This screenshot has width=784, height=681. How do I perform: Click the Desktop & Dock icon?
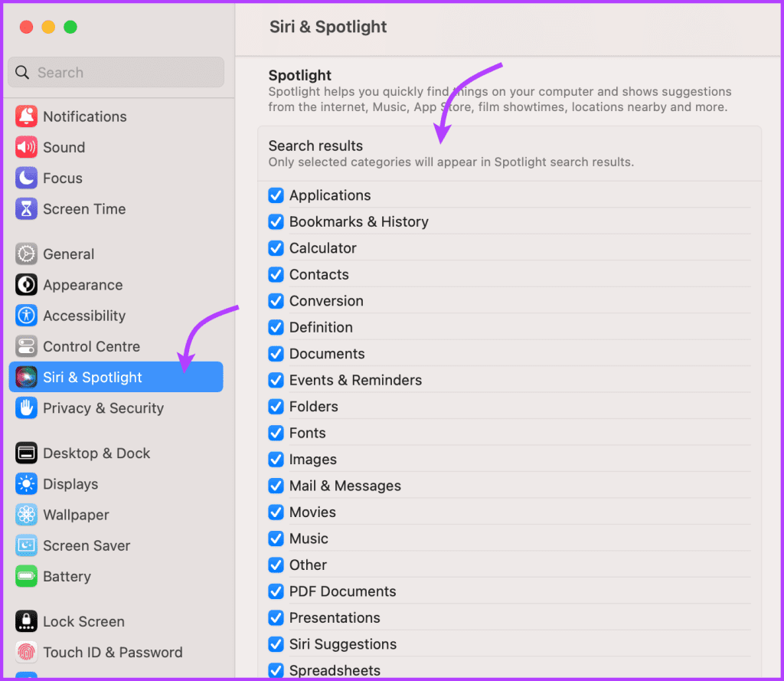coord(26,453)
